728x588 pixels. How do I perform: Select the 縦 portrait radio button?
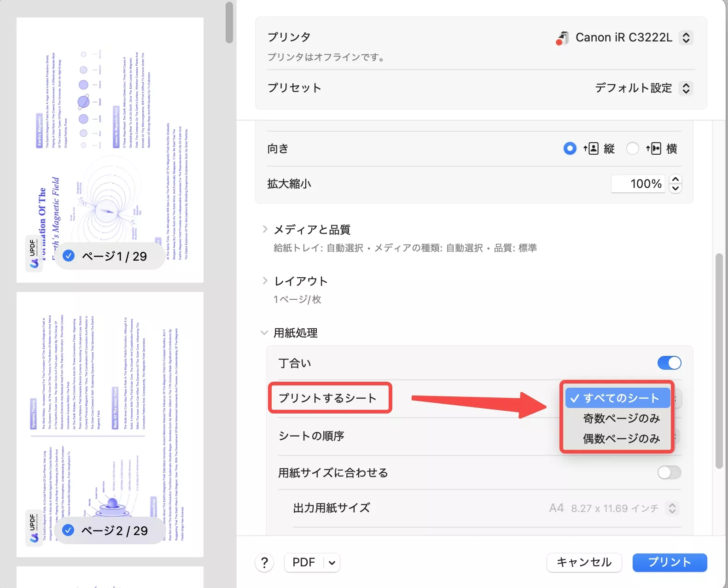tap(570, 148)
